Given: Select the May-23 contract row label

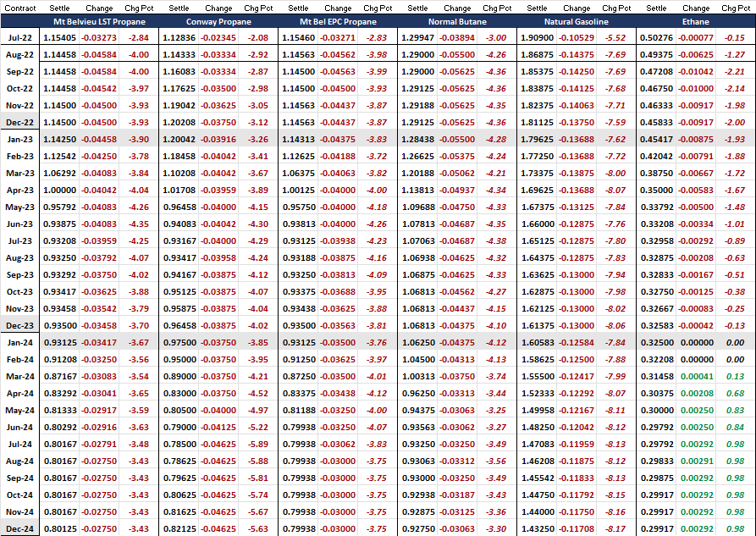Looking at the screenshot, I should click(x=19, y=207).
